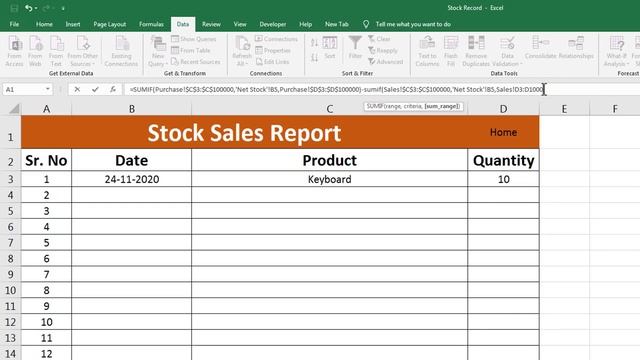Click the Properties button in Connections group
Image resolution: width=640 pixels, height=360 pixels.
(273, 50)
